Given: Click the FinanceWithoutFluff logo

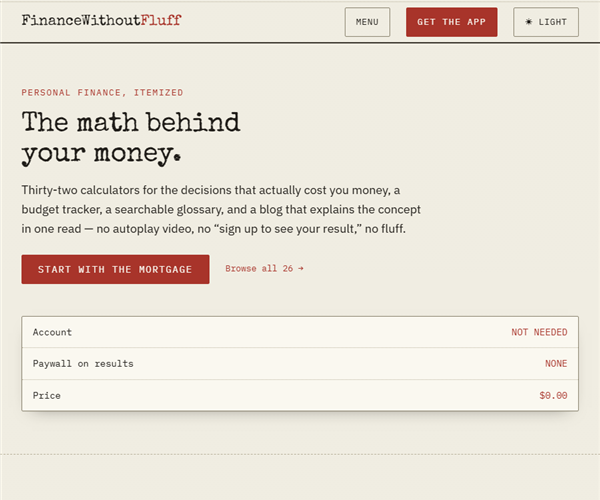Looking at the screenshot, I should coord(101,20).
